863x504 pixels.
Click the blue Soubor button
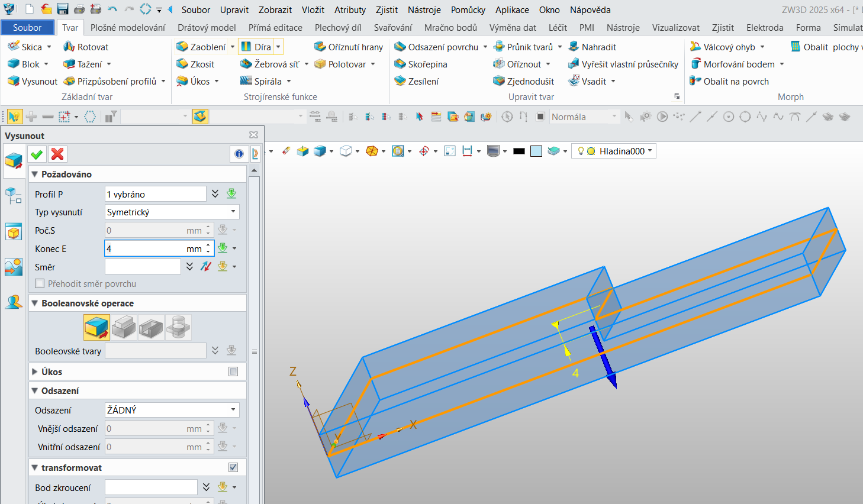coord(27,27)
